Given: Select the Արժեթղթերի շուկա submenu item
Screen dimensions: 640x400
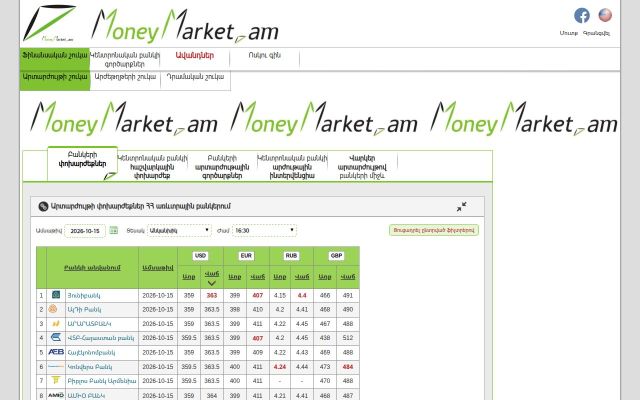Looking at the screenshot, I should (125, 77).
